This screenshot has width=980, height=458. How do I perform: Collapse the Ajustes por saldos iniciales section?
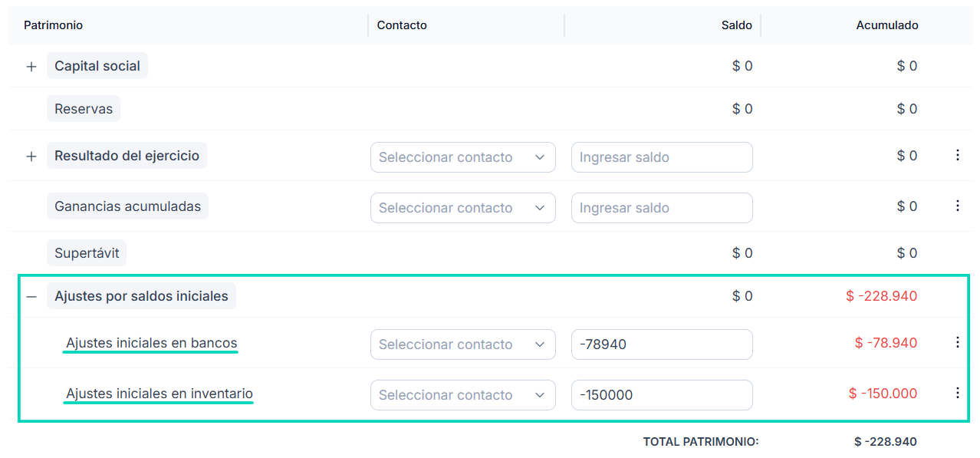(x=31, y=295)
